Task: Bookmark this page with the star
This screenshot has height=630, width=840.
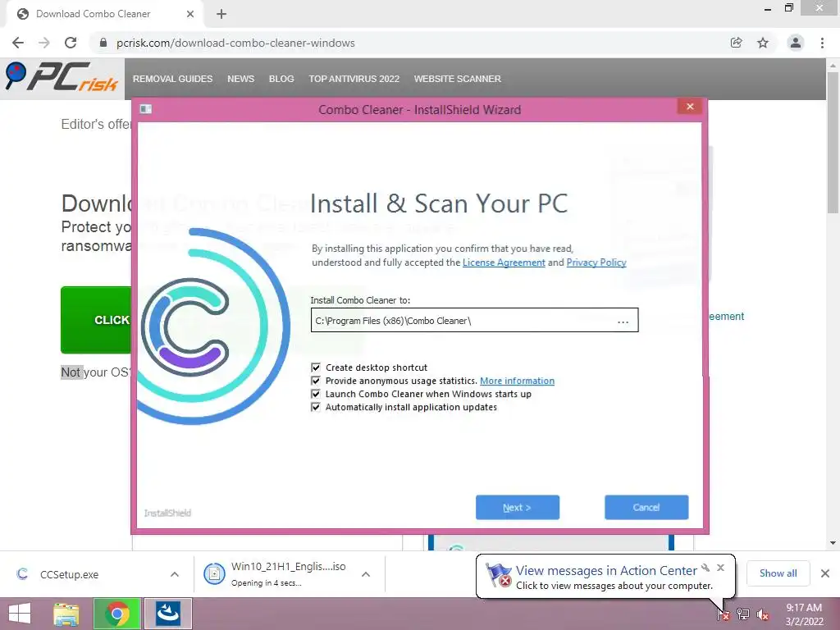Action: (x=763, y=43)
